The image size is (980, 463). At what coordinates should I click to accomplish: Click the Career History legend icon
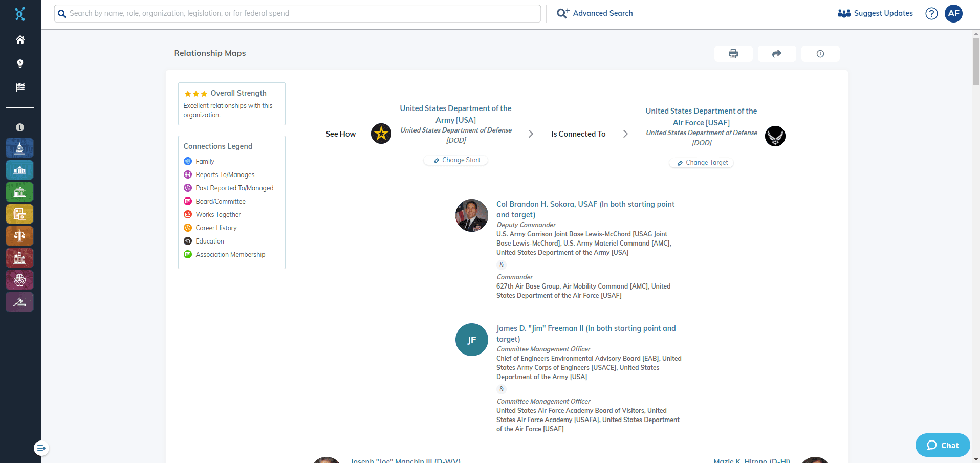188,228
